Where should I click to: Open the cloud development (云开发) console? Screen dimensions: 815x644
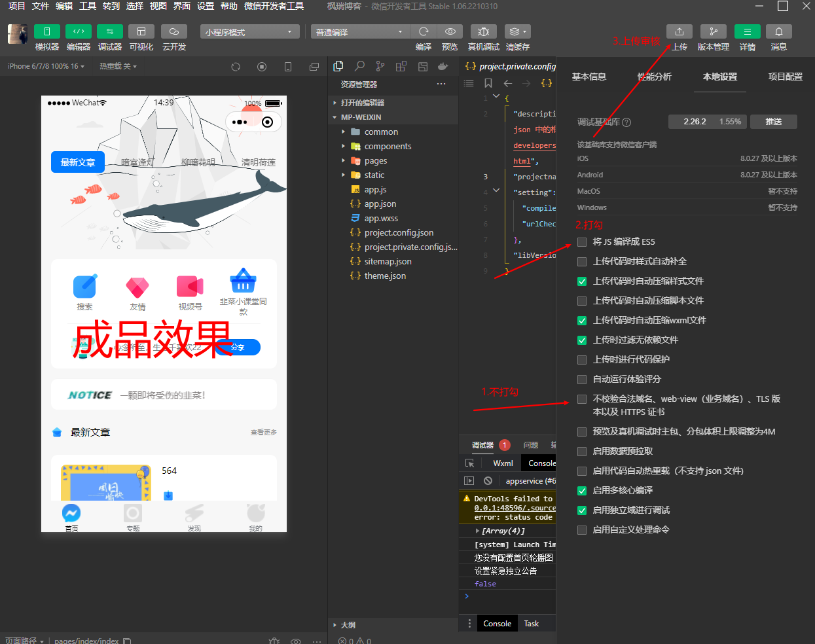coord(174,31)
